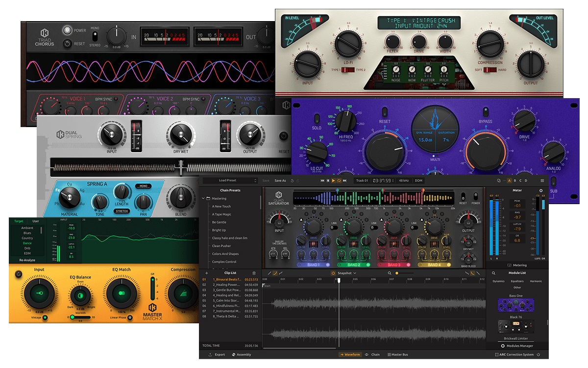Check the ARC Correction System checkbox
588x368 pixels.
pyautogui.click(x=496, y=354)
